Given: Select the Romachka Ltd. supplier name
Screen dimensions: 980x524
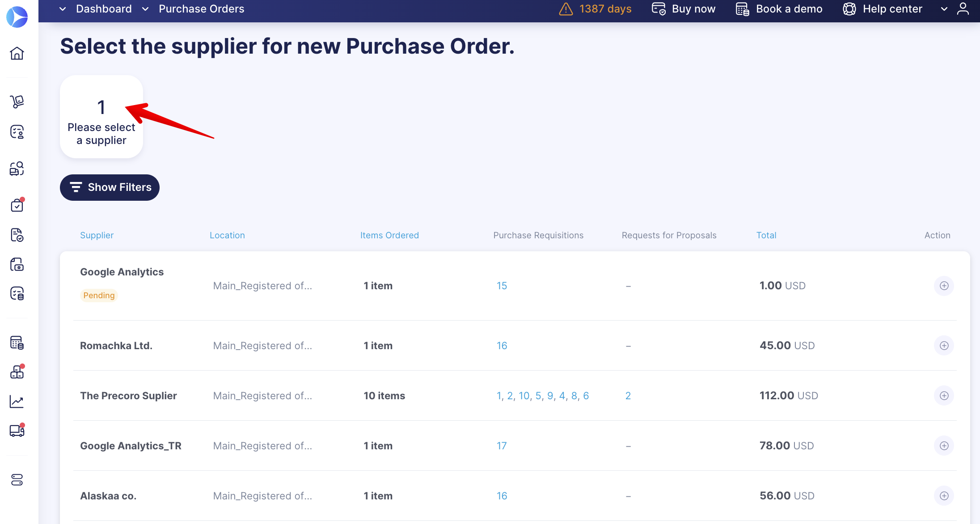Looking at the screenshot, I should [116, 346].
